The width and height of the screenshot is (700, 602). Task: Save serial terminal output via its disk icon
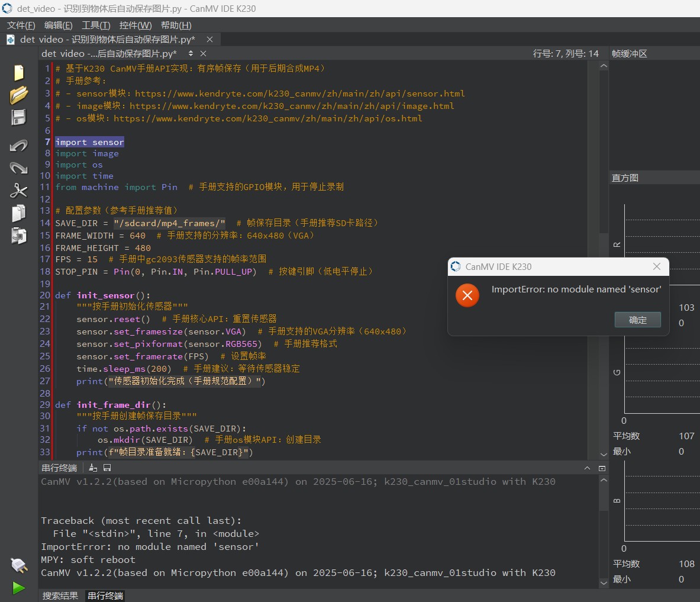(x=107, y=468)
